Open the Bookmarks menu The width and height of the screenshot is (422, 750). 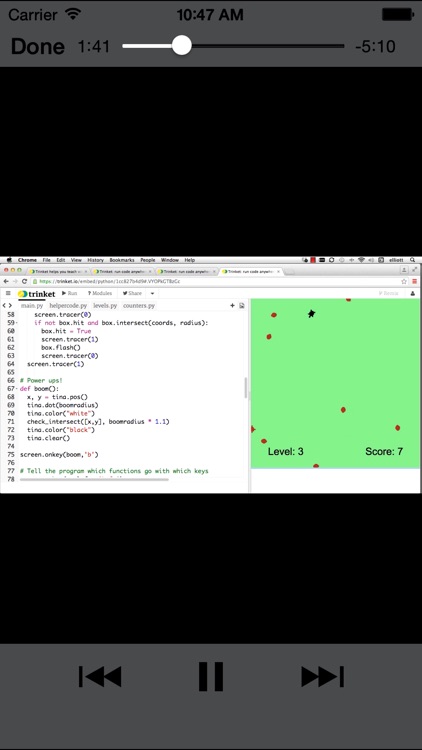[x=122, y=260]
